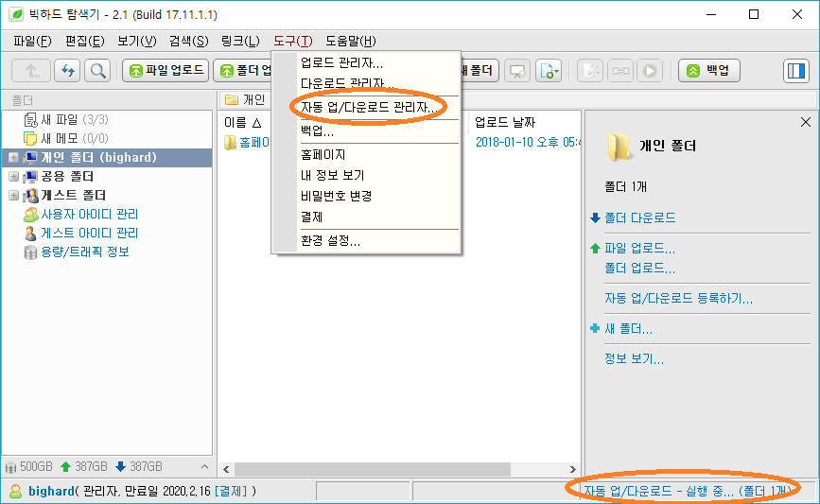The height and width of the screenshot is (504, 820).
Task: Click the play toolbar icon
Action: click(650, 71)
